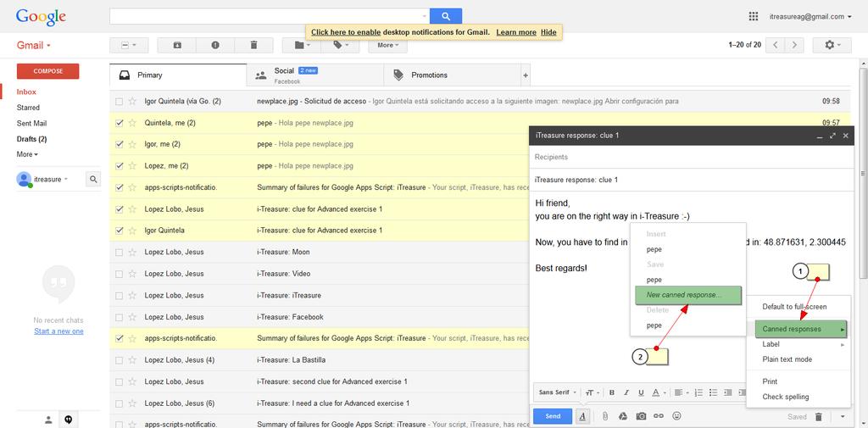Image resolution: width=868 pixels, height=428 pixels.
Task: Toggle formatting options icon next to Send
Action: tap(582, 416)
